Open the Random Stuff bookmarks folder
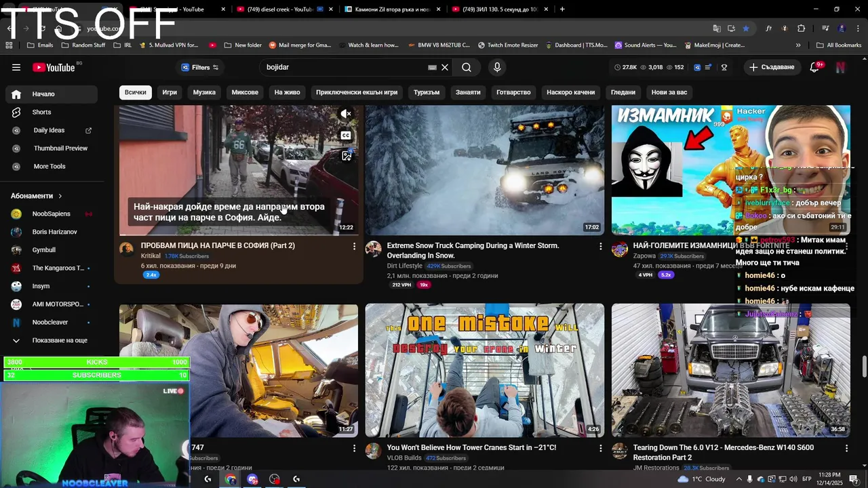Image resolution: width=868 pixels, height=488 pixels. pyautogui.click(x=83, y=45)
